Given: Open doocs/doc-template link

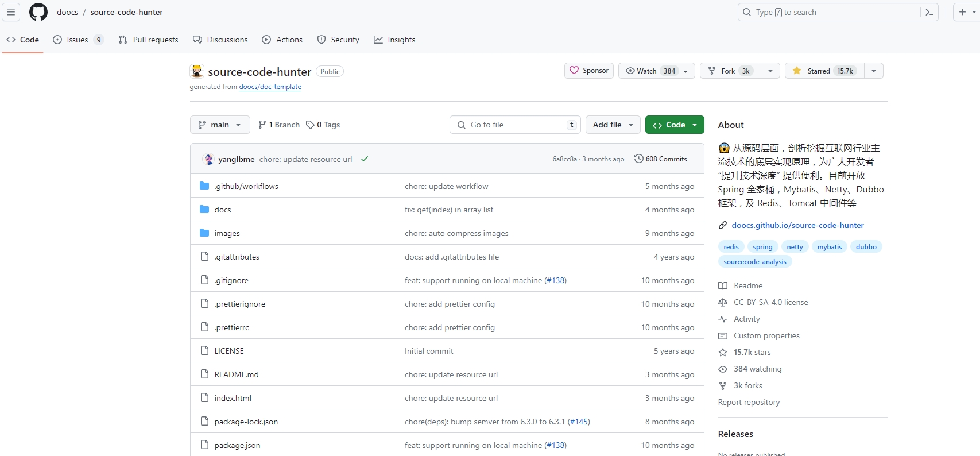Looking at the screenshot, I should (270, 87).
